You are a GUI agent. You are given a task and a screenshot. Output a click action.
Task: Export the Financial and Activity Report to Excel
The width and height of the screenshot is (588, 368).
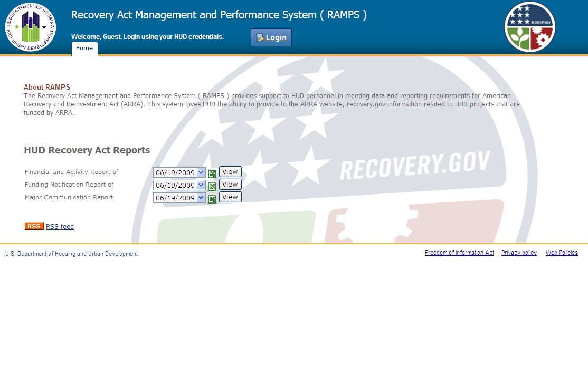(212, 173)
